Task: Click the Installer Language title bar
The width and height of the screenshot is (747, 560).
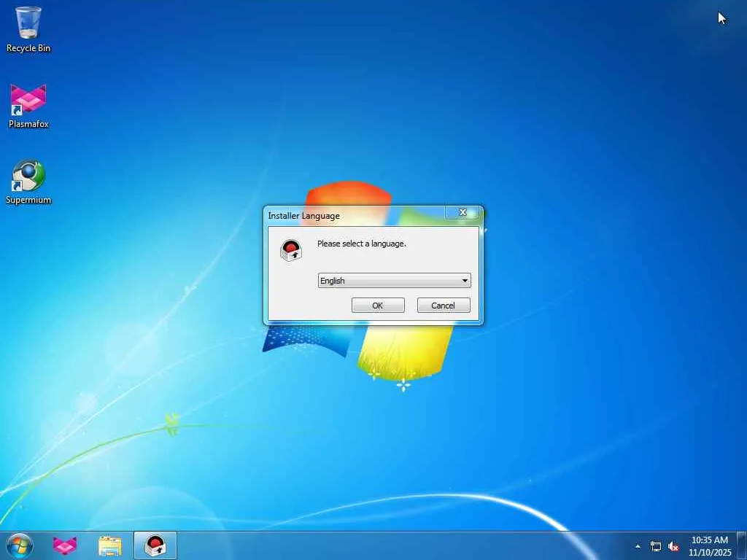Action: (355, 216)
